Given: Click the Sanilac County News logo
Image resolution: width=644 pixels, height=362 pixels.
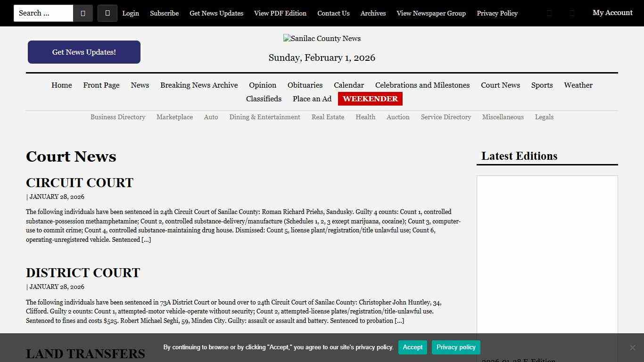Looking at the screenshot, I should [322, 39].
